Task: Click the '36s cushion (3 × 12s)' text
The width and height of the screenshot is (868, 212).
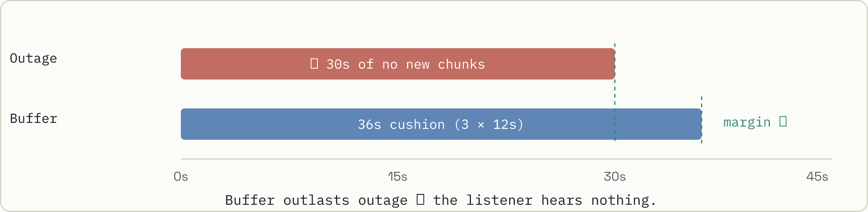Action: (x=441, y=124)
